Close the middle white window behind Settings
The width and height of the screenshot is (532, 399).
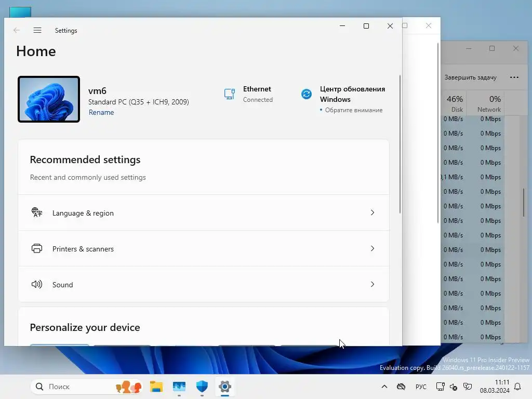(x=429, y=25)
